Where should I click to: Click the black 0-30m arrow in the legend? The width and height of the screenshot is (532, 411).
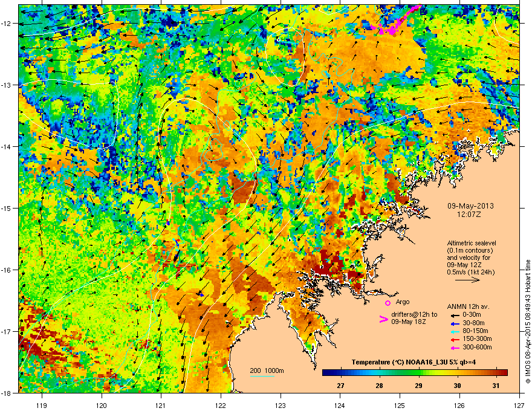[454, 315]
